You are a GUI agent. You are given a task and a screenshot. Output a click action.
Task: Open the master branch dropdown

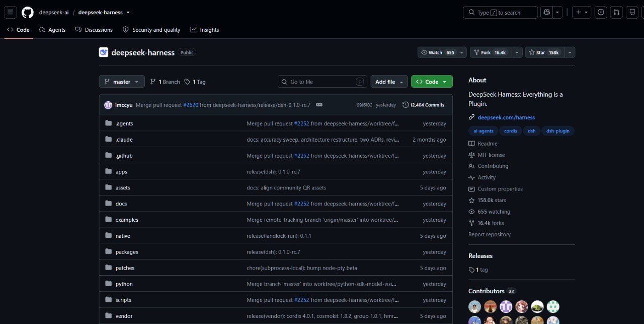pyautogui.click(x=122, y=82)
